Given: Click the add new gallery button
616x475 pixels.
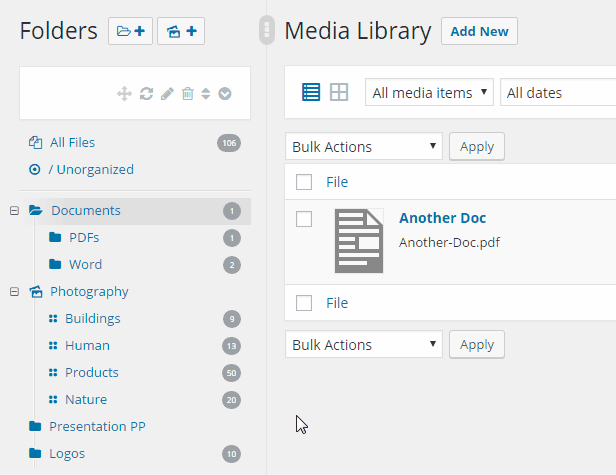Looking at the screenshot, I should [x=181, y=31].
